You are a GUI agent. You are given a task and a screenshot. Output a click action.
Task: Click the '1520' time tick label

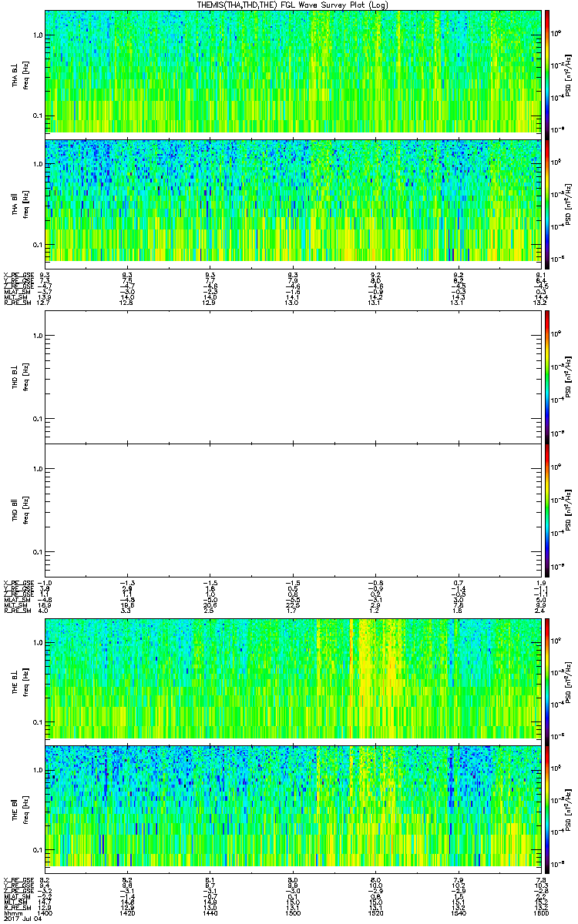[376, 912]
